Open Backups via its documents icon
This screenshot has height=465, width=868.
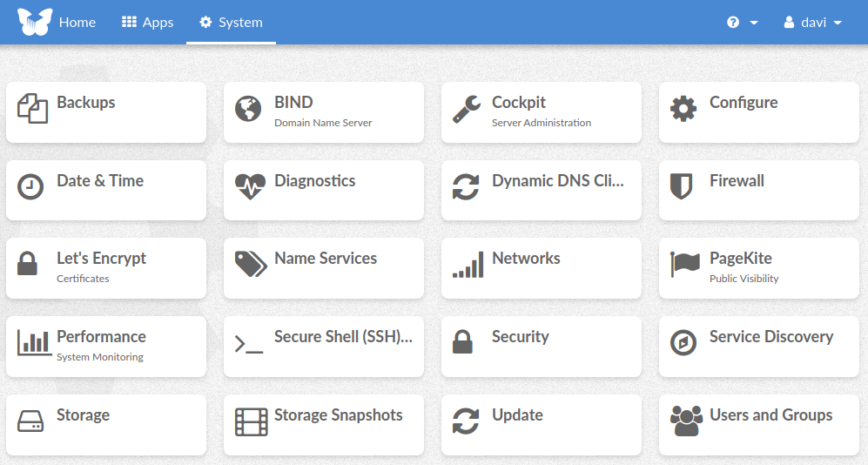[x=32, y=109]
